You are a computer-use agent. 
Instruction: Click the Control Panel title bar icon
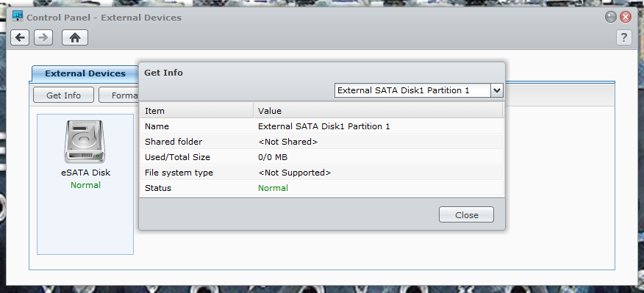tap(18, 16)
